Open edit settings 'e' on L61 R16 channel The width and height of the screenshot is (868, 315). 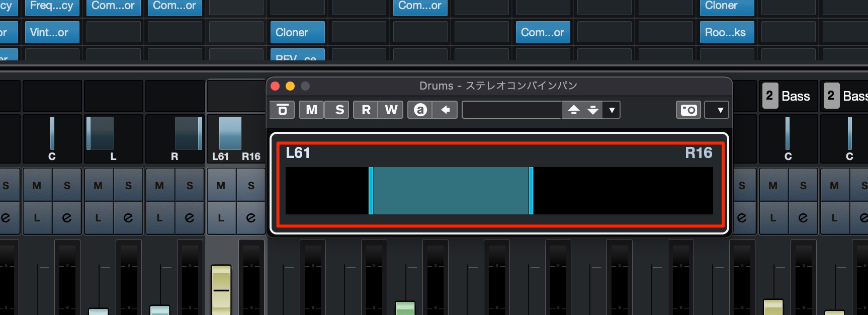click(x=251, y=218)
